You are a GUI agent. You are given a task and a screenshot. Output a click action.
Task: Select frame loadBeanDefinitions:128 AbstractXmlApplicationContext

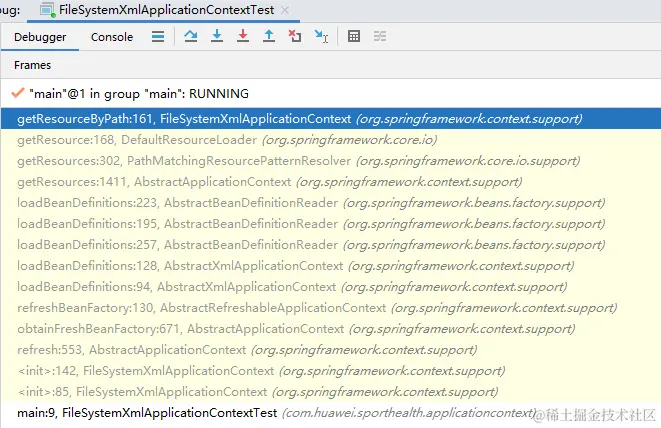click(x=331, y=266)
